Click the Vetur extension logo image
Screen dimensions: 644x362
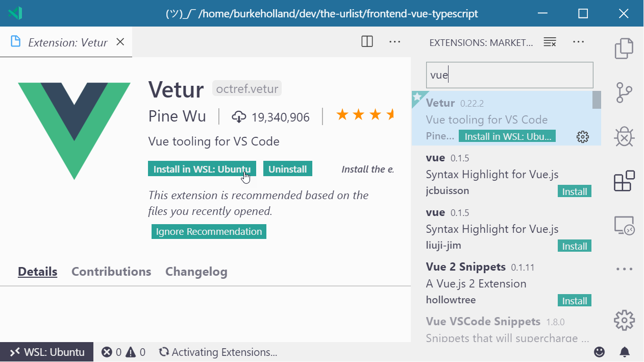click(75, 131)
